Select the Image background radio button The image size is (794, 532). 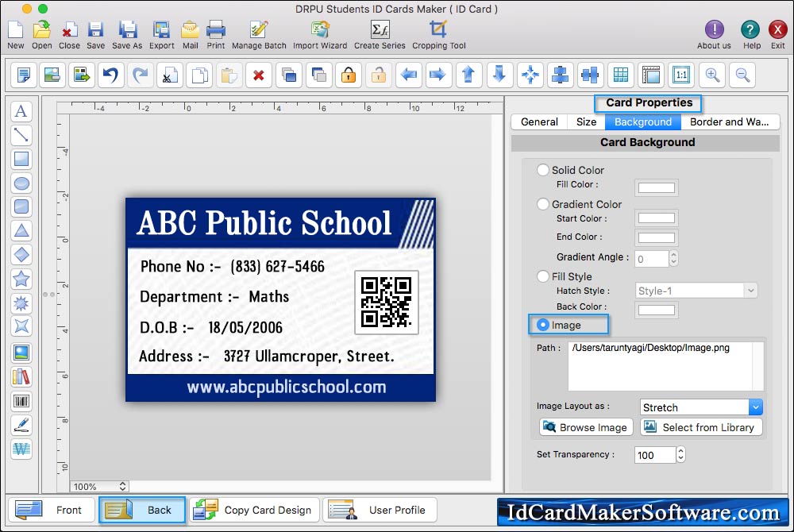point(543,325)
